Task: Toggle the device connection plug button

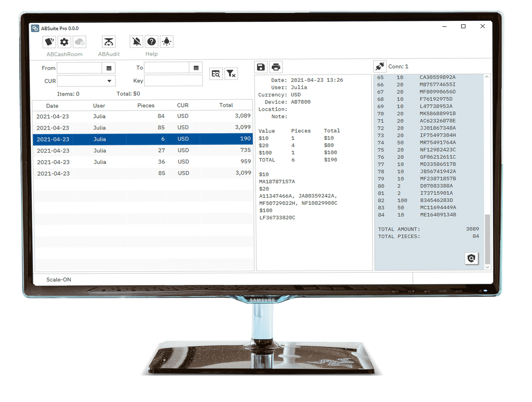Action: pos(380,66)
